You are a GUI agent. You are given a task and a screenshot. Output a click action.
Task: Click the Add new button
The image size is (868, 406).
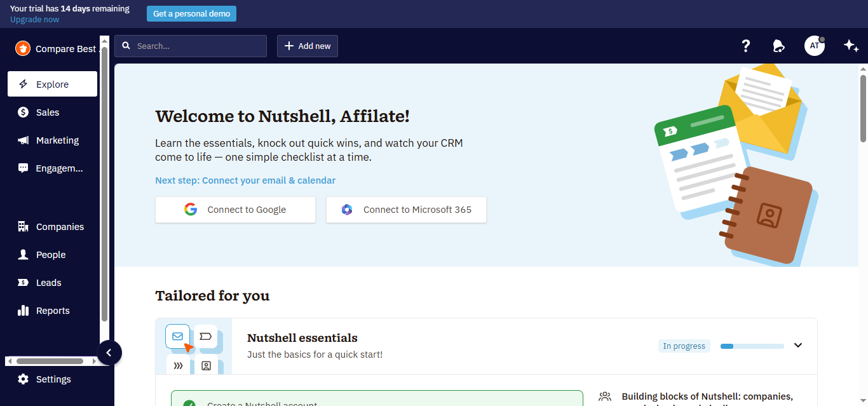(x=308, y=46)
